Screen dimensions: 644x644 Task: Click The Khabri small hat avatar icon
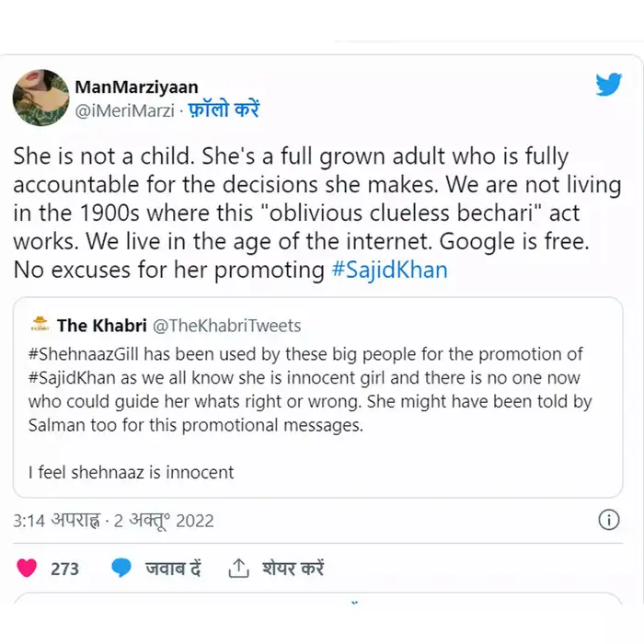(40, 325)
